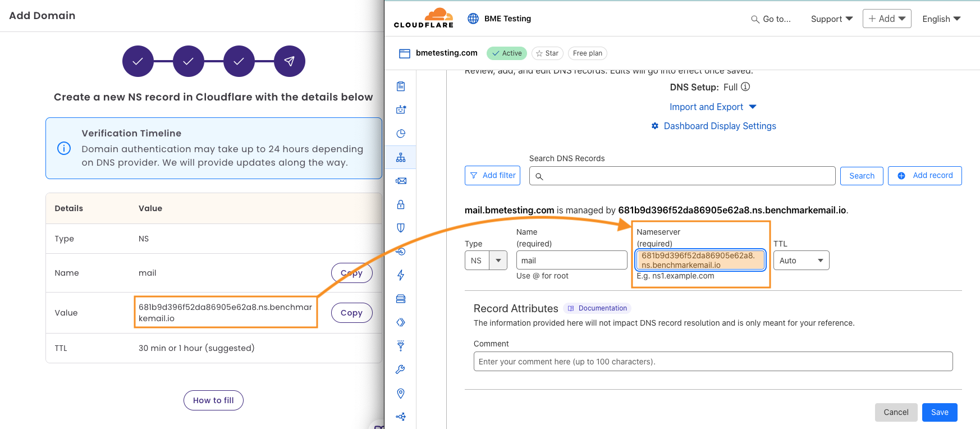This screenshot has width=980, height=429.
Task: Star the bmetesting.com domain
Action: 547,53
